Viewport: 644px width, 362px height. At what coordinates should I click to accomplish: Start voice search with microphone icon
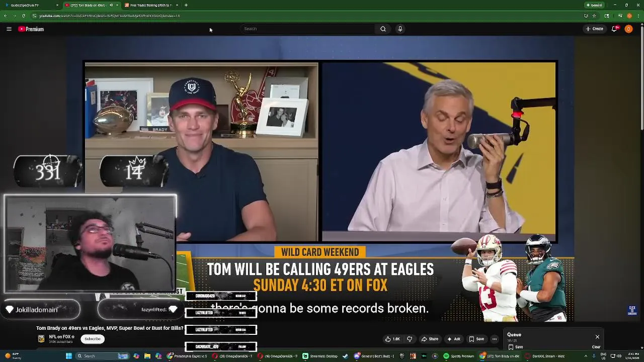pos(400,29)
